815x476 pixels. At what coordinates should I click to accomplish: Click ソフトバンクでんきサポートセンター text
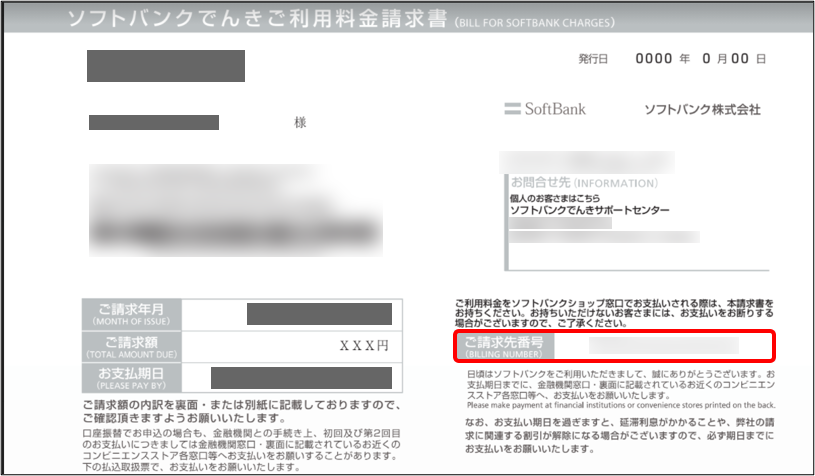click(589, 210)
